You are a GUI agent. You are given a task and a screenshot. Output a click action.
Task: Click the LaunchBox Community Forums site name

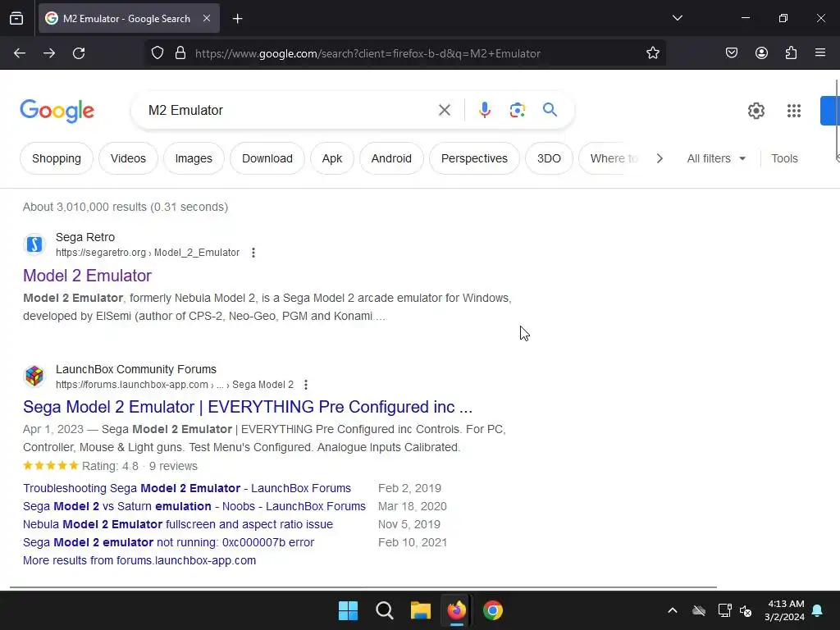click(136, 369)
